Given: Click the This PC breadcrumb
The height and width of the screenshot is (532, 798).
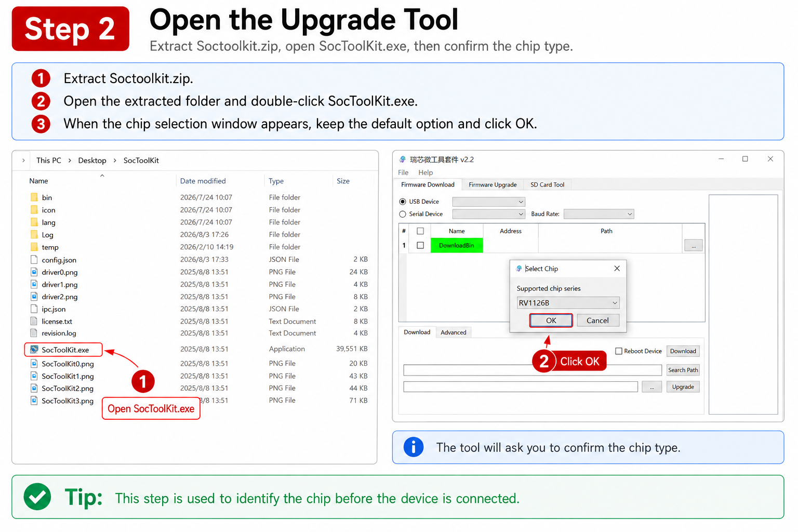Looking at the screenshot, I should (49, 161).
